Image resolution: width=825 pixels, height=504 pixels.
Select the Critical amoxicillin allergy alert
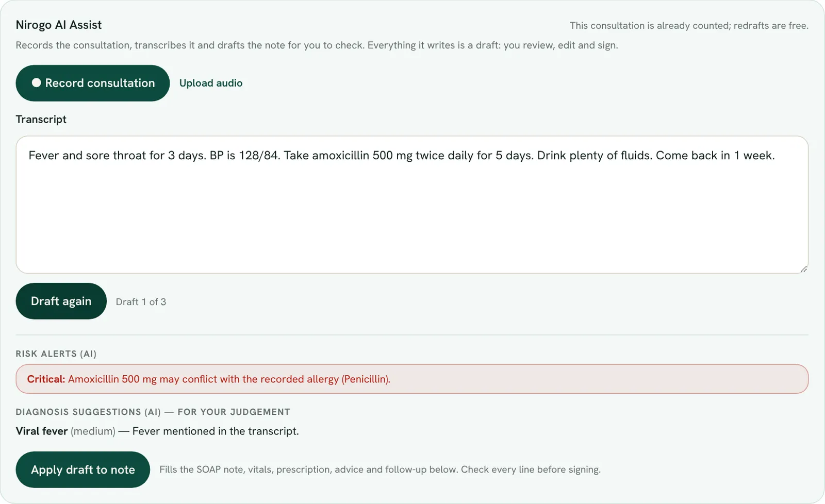(412, 379)
